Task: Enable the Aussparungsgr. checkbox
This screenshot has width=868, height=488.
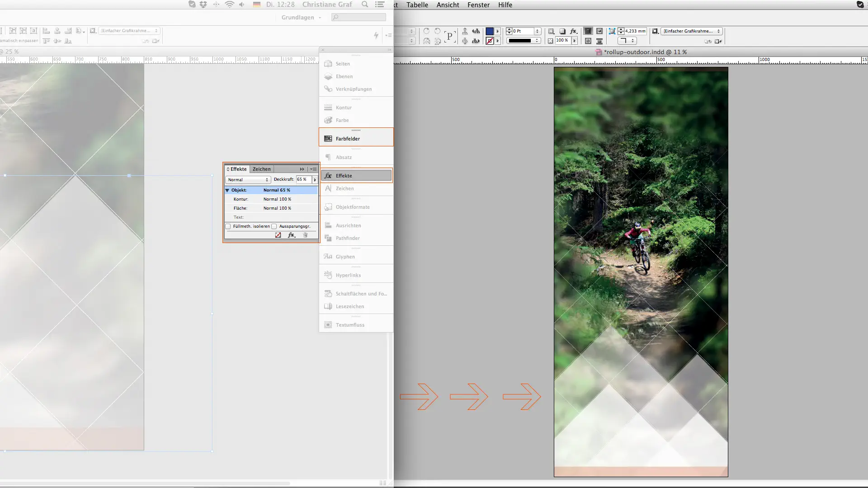Action: coord(274,226)
